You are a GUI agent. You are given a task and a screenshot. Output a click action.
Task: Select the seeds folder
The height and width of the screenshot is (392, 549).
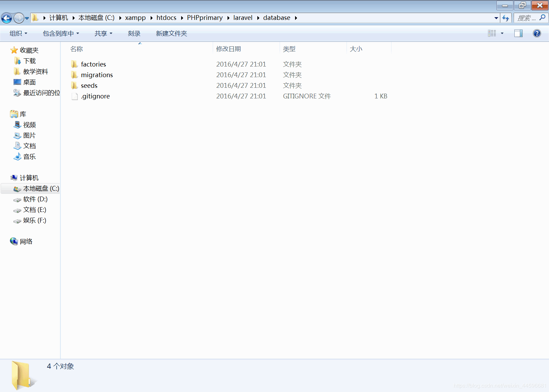(x=89, y=85)
